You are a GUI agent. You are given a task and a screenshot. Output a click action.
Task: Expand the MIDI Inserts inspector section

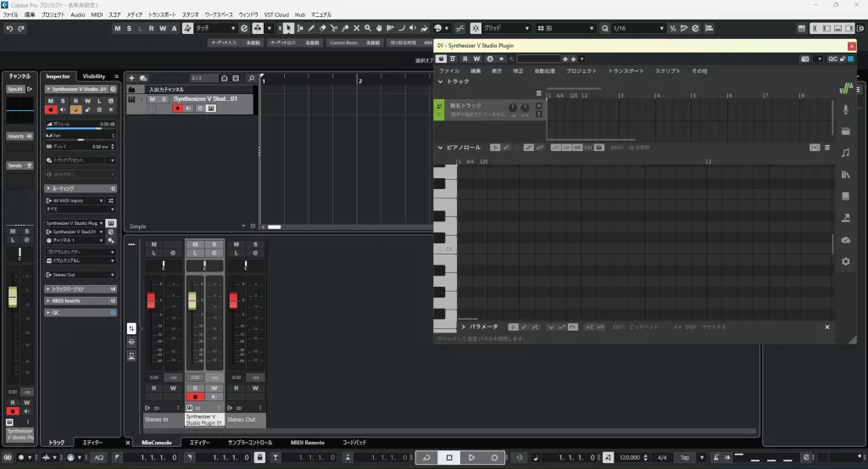pyautogui.click(x=81, y=301)
